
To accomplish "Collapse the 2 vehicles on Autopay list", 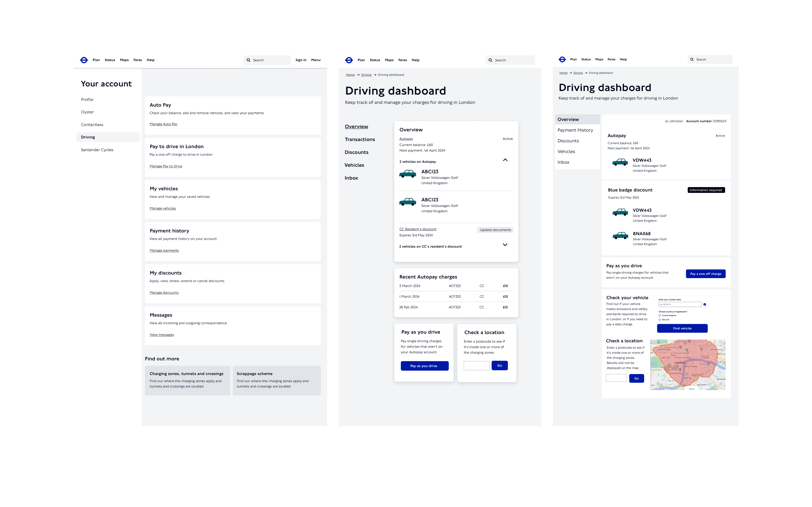I will click(x=505, y=160).
